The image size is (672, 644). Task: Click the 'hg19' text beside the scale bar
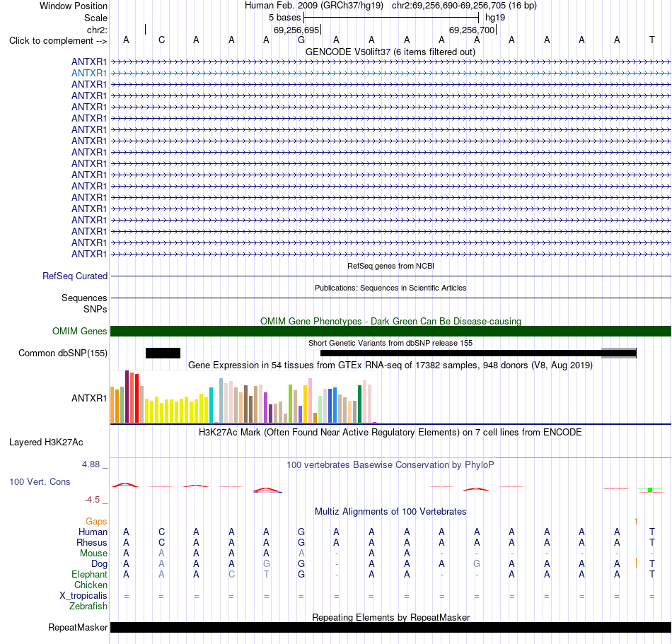[495, 18]
